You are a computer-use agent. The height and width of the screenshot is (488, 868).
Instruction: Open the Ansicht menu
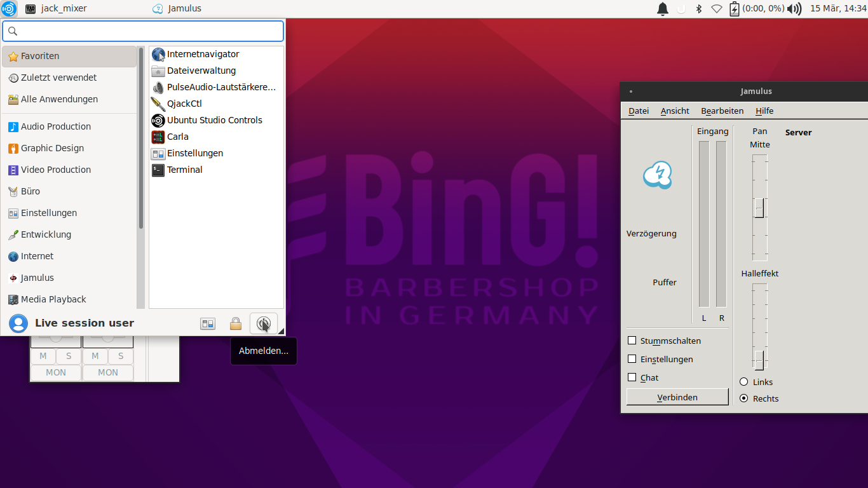pyautogui.click(x=675, y=111)
